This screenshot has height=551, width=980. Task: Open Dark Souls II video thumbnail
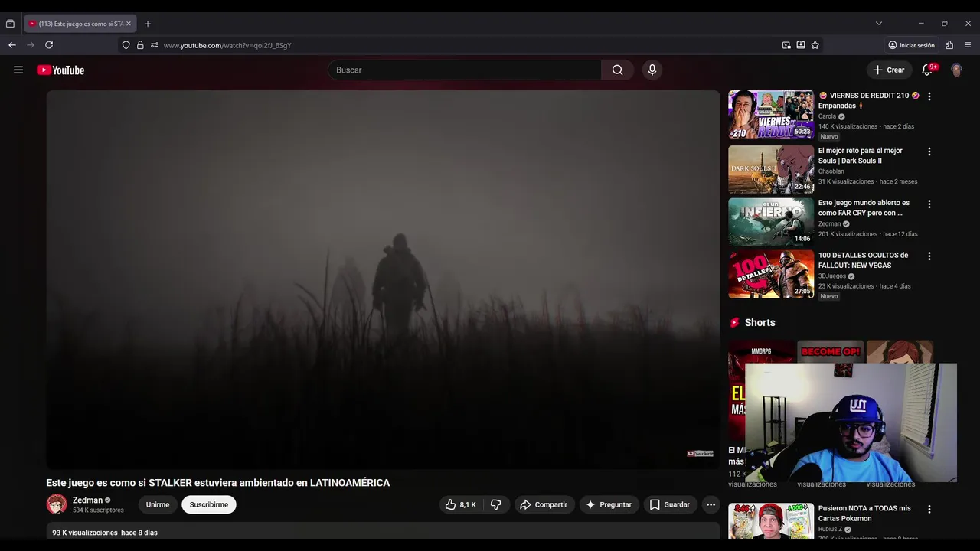tap(771, 169)
